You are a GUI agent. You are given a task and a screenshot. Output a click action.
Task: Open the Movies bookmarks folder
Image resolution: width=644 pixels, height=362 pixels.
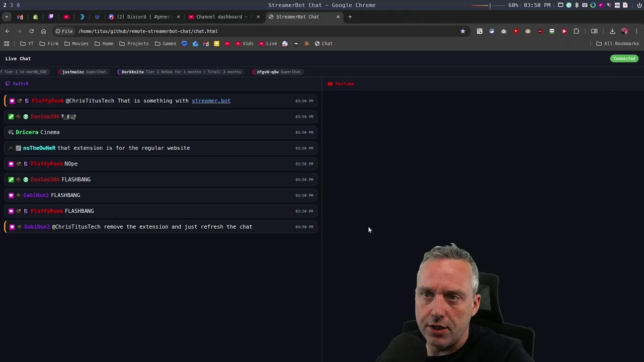(x=76, y=44)
